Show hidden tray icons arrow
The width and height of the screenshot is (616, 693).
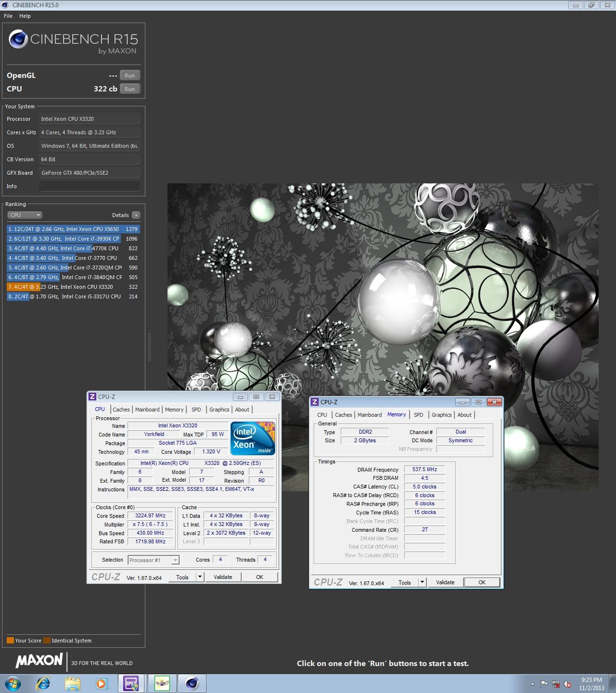(x=532, y=684)
